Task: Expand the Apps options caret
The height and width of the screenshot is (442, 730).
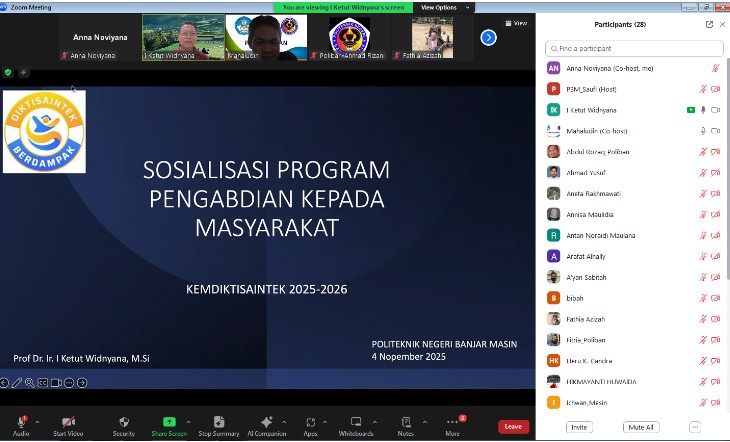Action: coord(325,422)
